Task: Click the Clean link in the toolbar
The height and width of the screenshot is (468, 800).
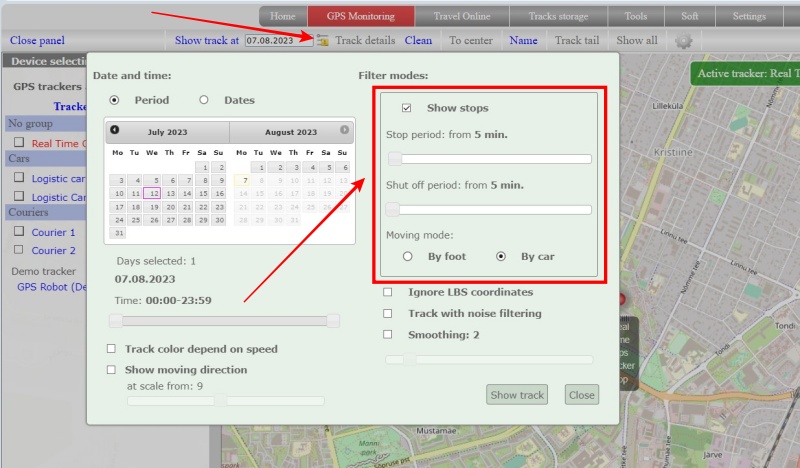Action: (418, 41)
